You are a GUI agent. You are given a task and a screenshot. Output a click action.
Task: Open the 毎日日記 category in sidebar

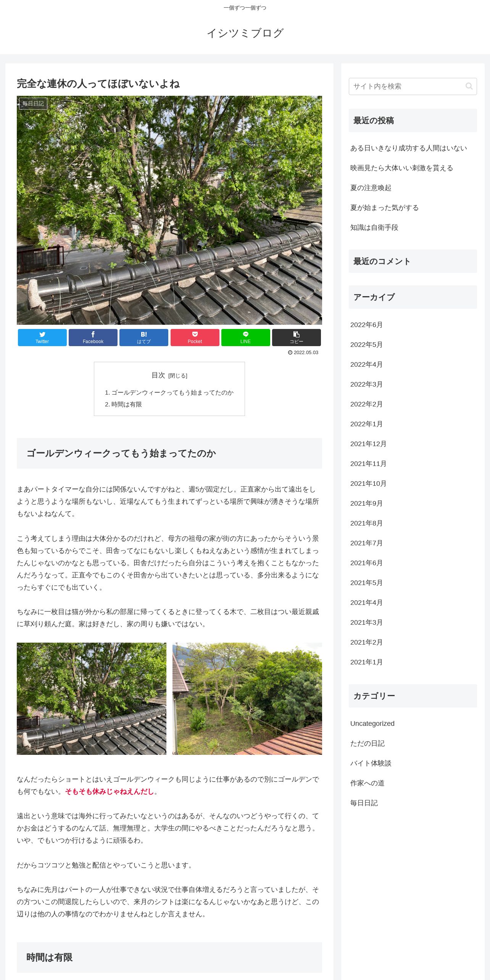coord(364,803)
